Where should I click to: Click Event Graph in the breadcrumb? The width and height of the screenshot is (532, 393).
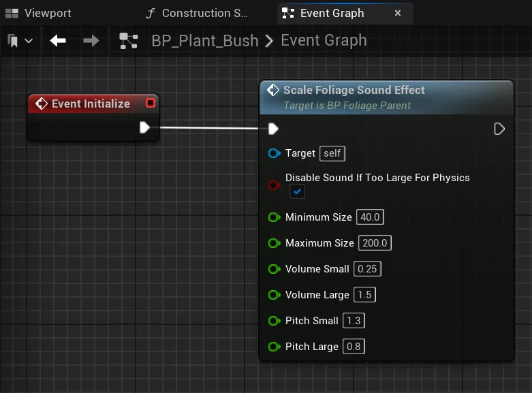click(x=324, y=41)
